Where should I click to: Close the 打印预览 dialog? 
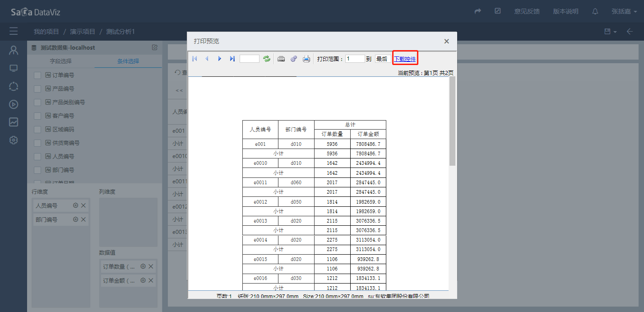(x=446, y=41)
